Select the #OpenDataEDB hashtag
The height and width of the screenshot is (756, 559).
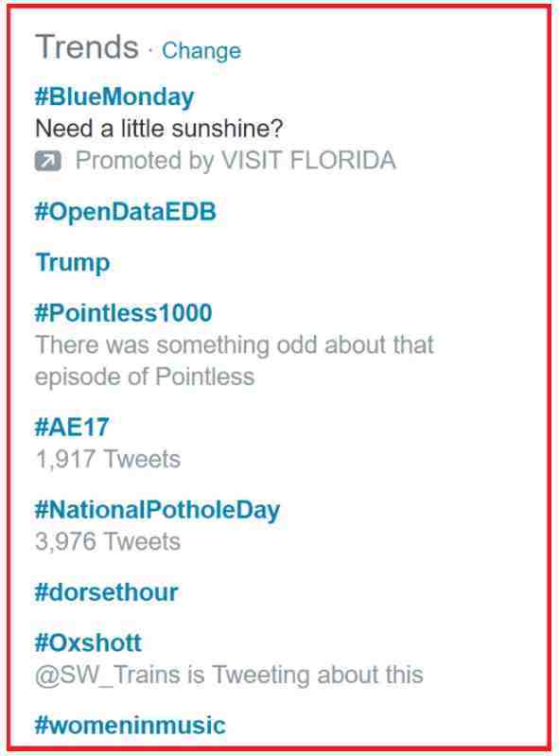tap(125, 212)
